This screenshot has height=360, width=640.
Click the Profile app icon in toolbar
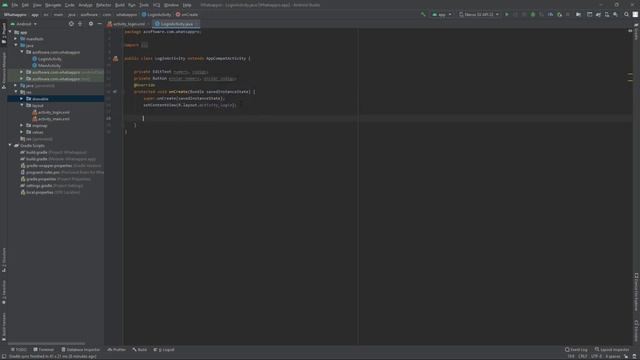[550, 14]
